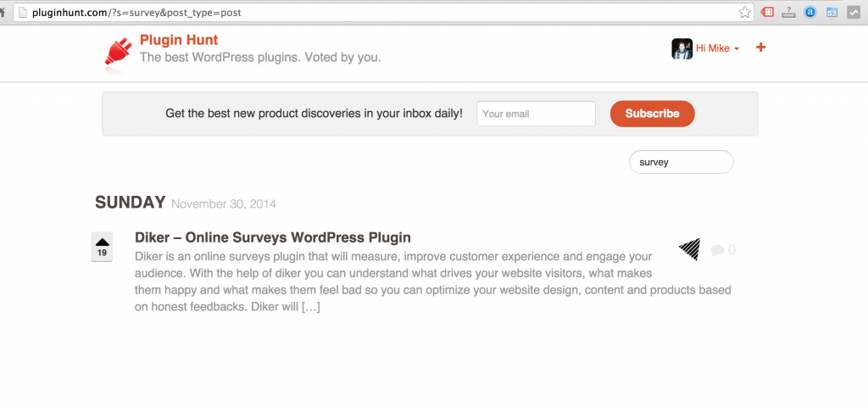Open the Plugin Hunt home title link
The height and width of the screenshot is (407, 868).
coord(179,40)
